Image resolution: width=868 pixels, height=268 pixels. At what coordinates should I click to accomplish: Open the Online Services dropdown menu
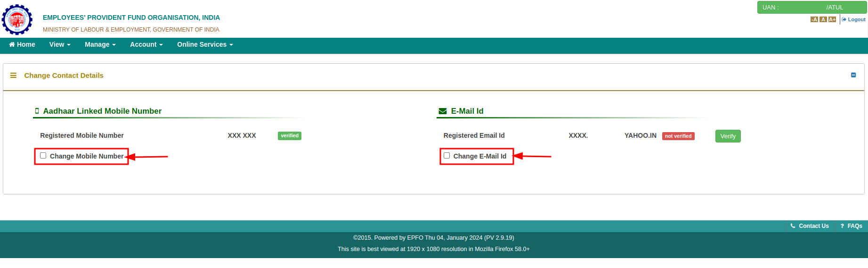click(205, 44)
